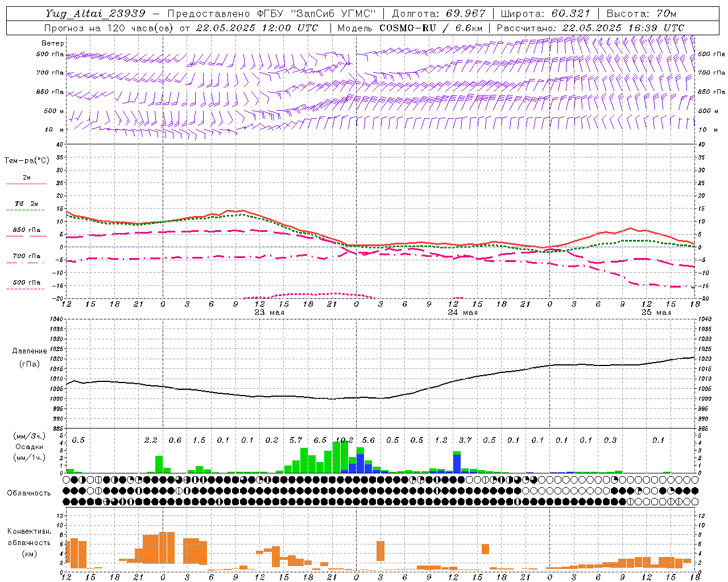Click the dashed swatch under temperature legend 850 гПа

point(25,236)
